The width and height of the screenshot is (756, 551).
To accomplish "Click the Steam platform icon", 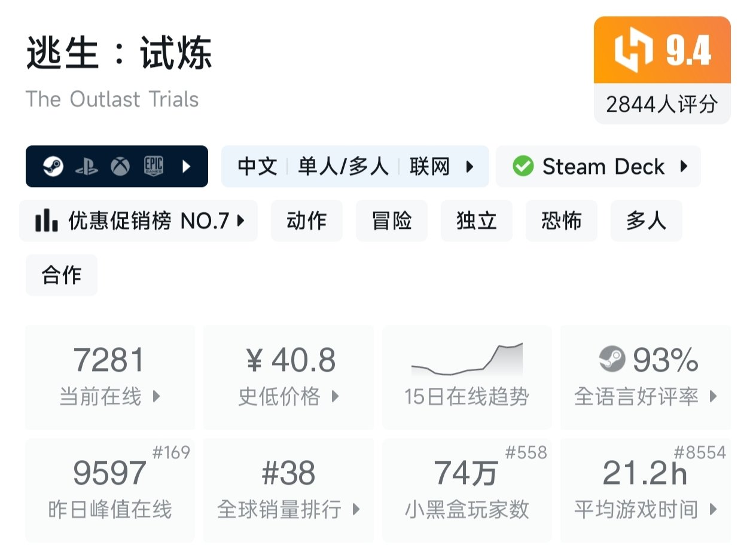I will (x=53, y=167).
